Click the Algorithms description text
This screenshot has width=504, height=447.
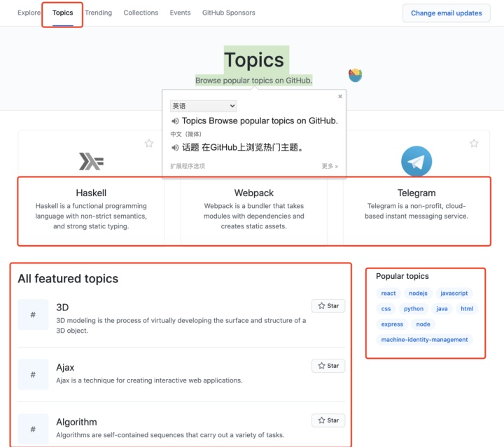[170, 435]
